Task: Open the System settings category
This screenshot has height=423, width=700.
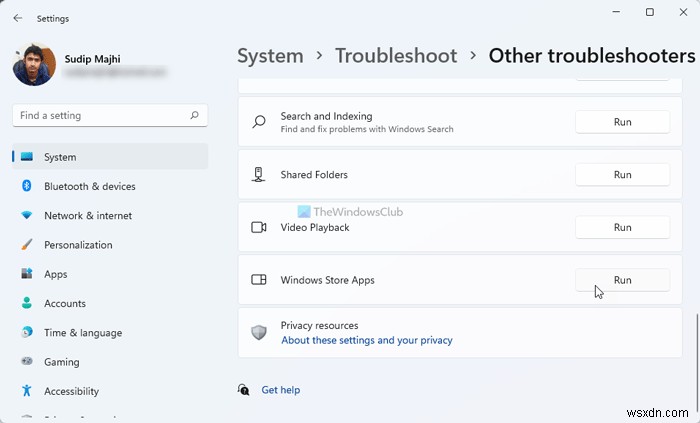Action: (110, 157)
